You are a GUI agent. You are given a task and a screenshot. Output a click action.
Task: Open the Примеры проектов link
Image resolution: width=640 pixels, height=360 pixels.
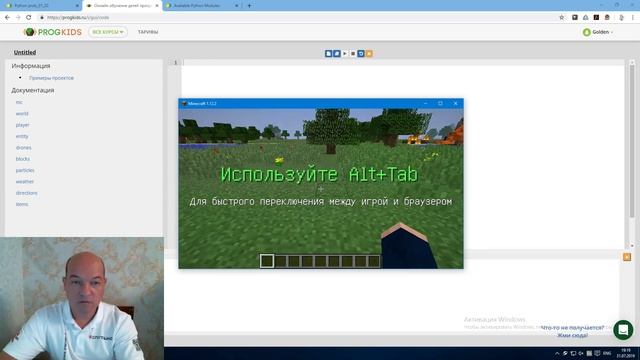point(51,78)
